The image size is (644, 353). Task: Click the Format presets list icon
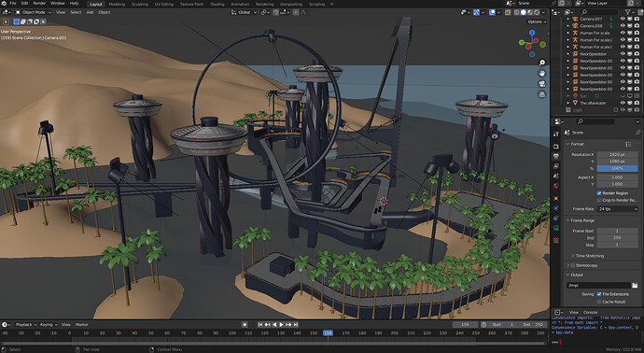[628, 144]
